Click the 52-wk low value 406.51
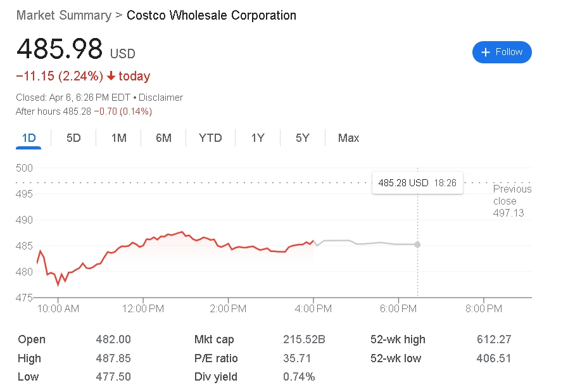Image resolution: width=568 pixels, height=392 pixels. (x=494, y=358)
